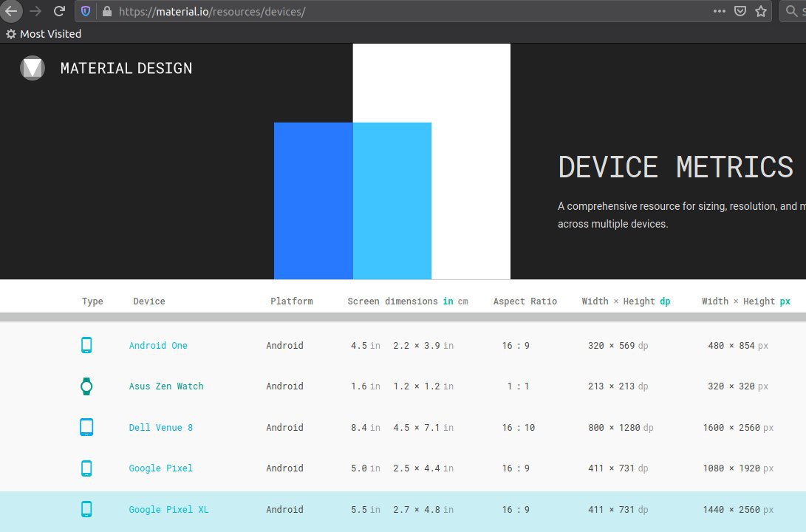Save the page with the Pocket icon
Image resolution: width=806 pixels, height=532 pixels.
[740, 11]
